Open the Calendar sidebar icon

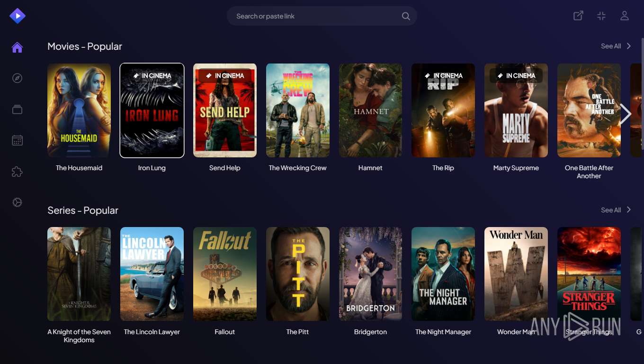(x=18, y=140)
